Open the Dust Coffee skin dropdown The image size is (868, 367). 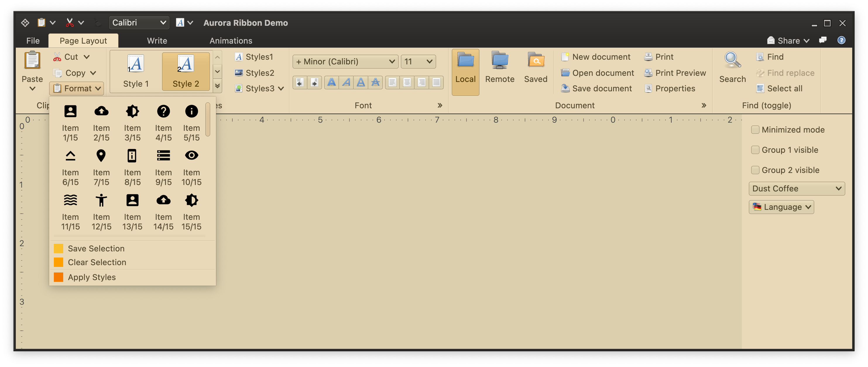pos(797,189)
